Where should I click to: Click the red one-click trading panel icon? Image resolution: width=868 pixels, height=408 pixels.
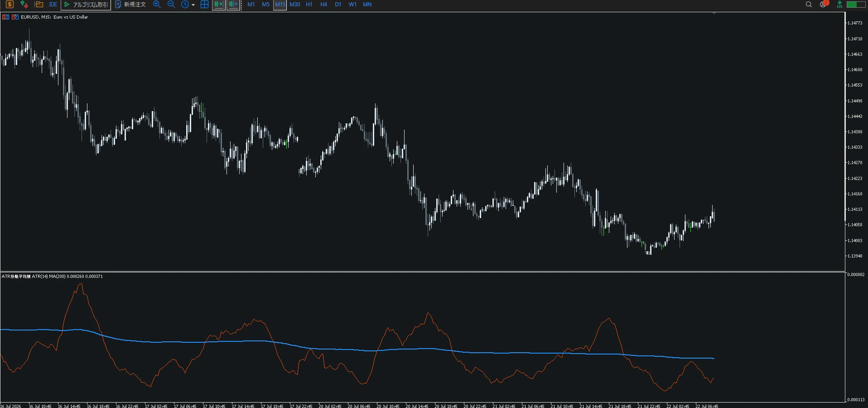(x=6, y=17)
